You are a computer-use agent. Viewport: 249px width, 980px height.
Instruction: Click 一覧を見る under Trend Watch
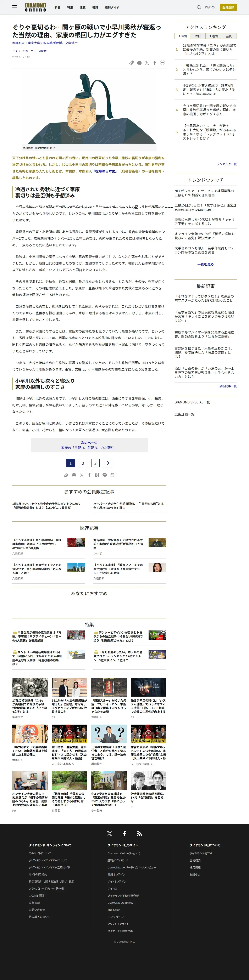pos(206,264)
